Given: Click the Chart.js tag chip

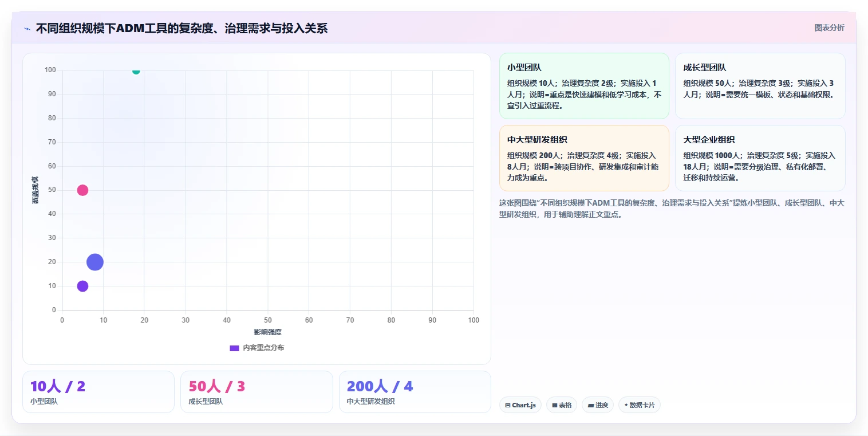Looking at the screenshot, I should click(520, 405).
